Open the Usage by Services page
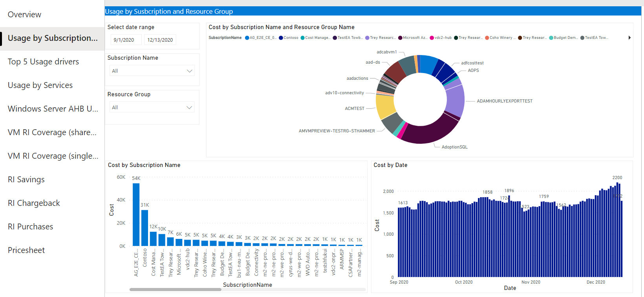This screenshot has width=644, height=297. coord(40,85)
